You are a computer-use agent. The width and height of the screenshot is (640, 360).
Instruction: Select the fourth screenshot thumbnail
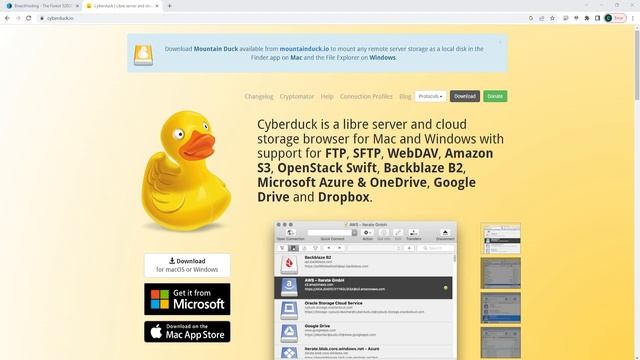tap(500, 342)
